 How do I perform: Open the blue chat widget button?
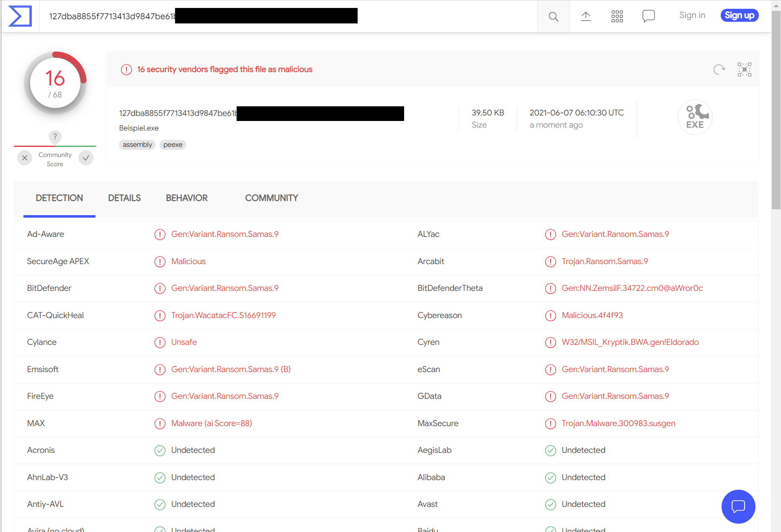[x=738, y=506]
